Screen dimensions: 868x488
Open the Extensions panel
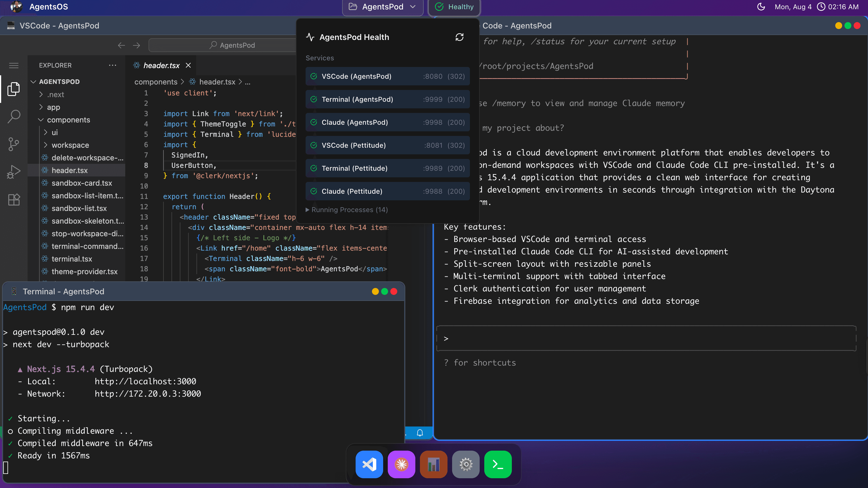pyautogui.click(x=13, y=199)
